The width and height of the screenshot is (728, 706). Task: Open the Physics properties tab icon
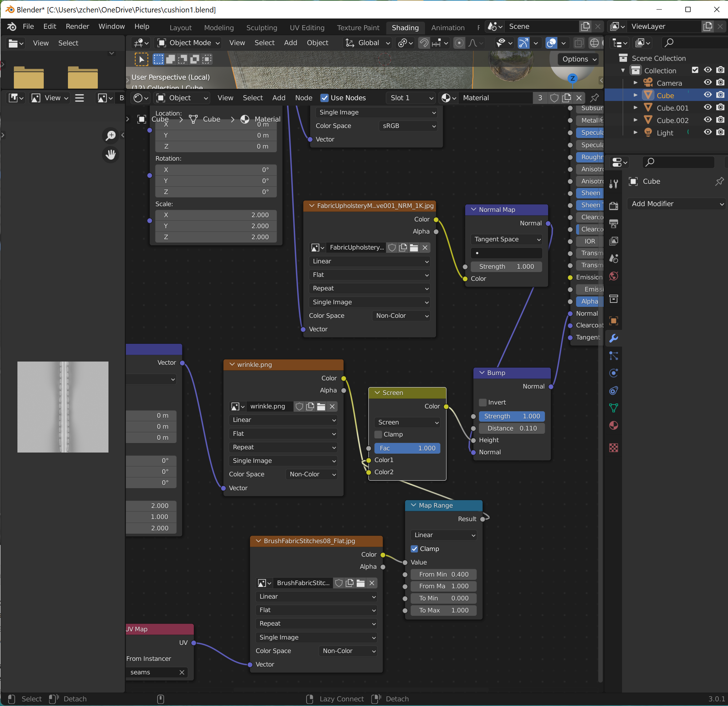tap(613, 373)
